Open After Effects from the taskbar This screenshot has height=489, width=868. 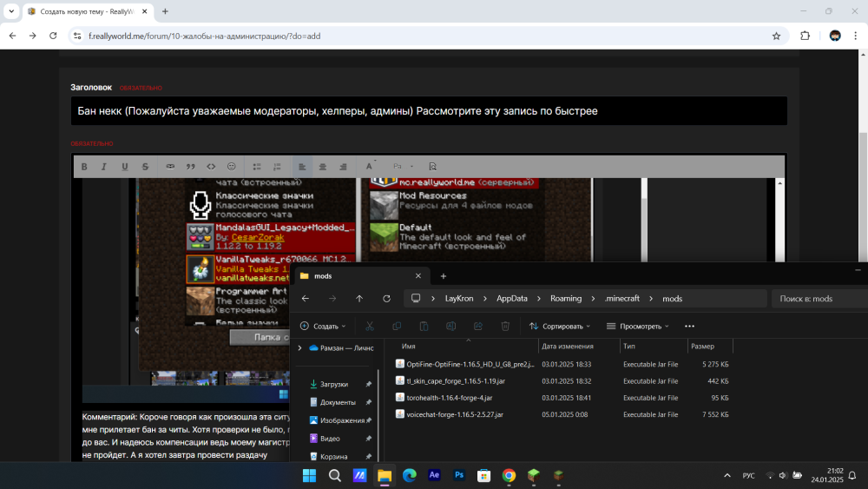(x=434, y=475)
